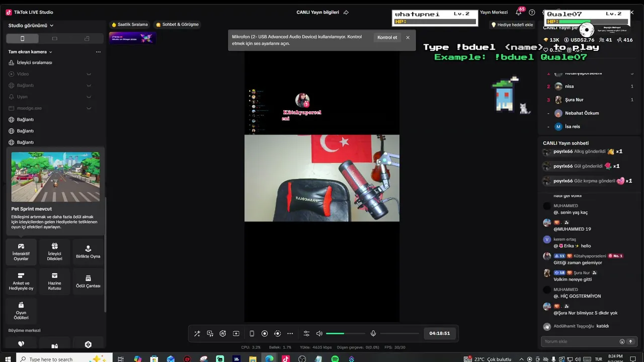Send comment with the arrow button
The width and height of the screenshot is (644, 362).
[x=630, y=341]
